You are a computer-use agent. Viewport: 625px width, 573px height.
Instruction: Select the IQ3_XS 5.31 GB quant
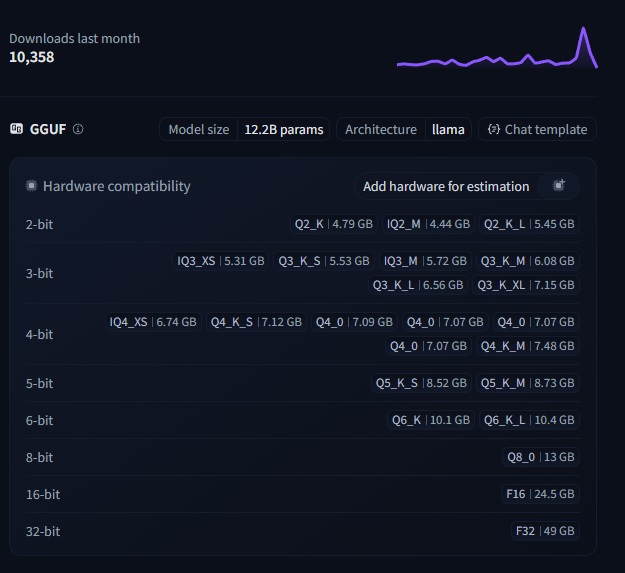click(221, 261)
